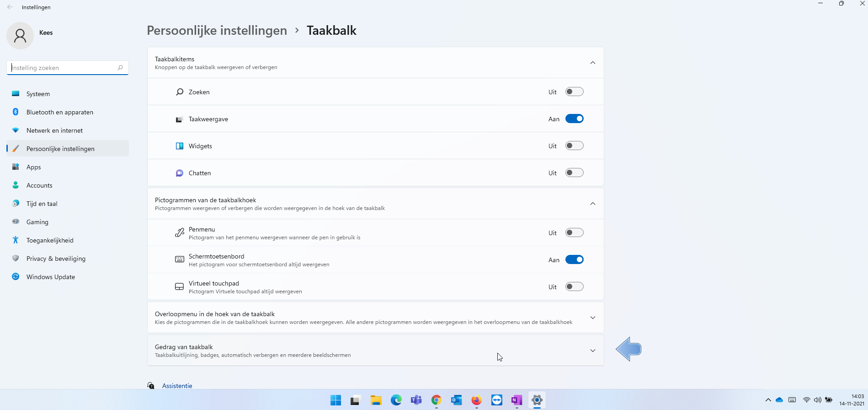Collapse Pictogrammen van de taakbalkhoek chevron
The width and height of the screenshot is (868, 410).
coord(593,204)
